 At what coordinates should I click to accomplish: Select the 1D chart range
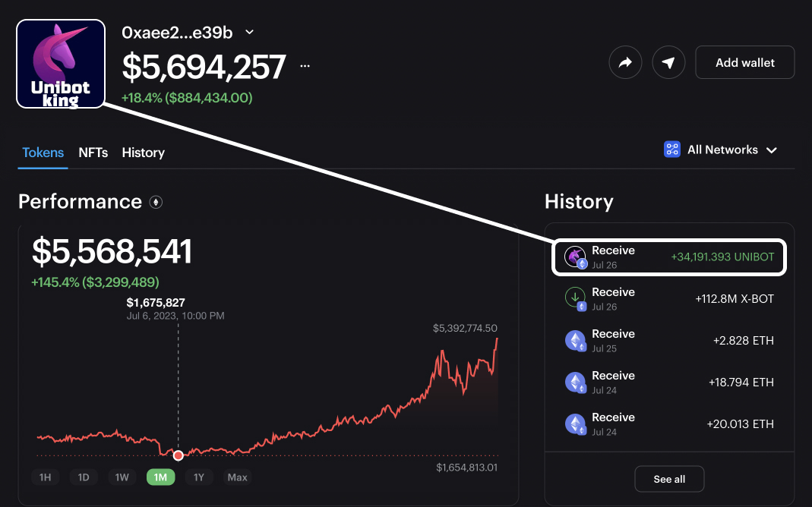84,477
